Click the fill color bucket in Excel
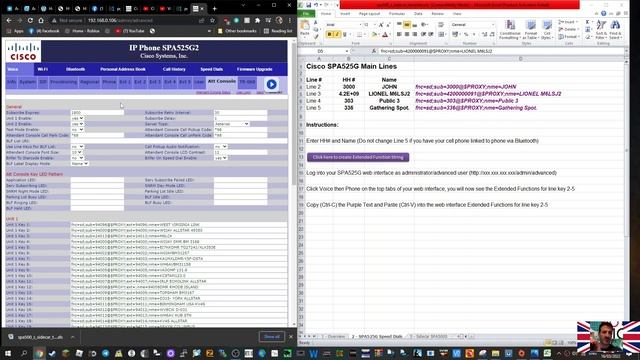This screenshot has width=640, height=360. 374,35
